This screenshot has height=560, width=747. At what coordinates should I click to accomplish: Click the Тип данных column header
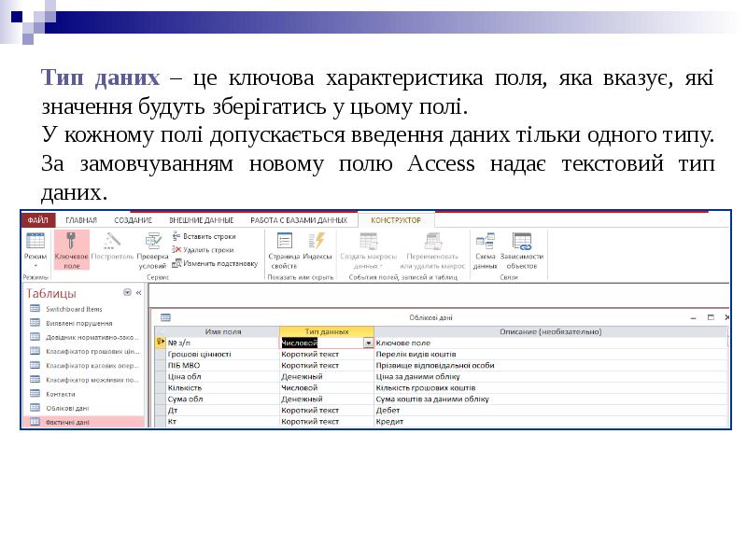point(326,331)
